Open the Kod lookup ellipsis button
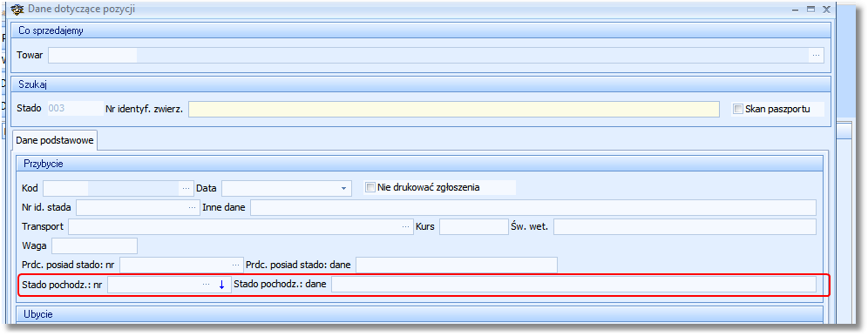868x336 pixels. [x=186, y=188]
